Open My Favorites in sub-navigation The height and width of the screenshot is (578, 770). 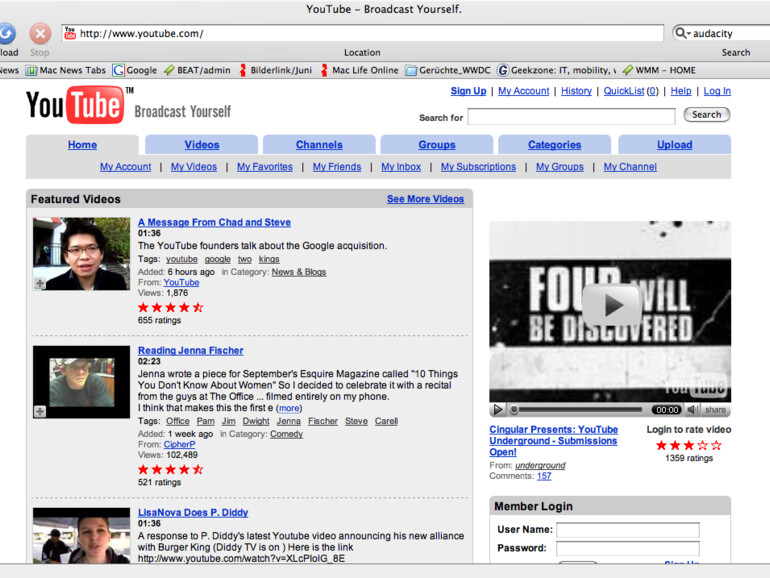(x=265, y=167)
